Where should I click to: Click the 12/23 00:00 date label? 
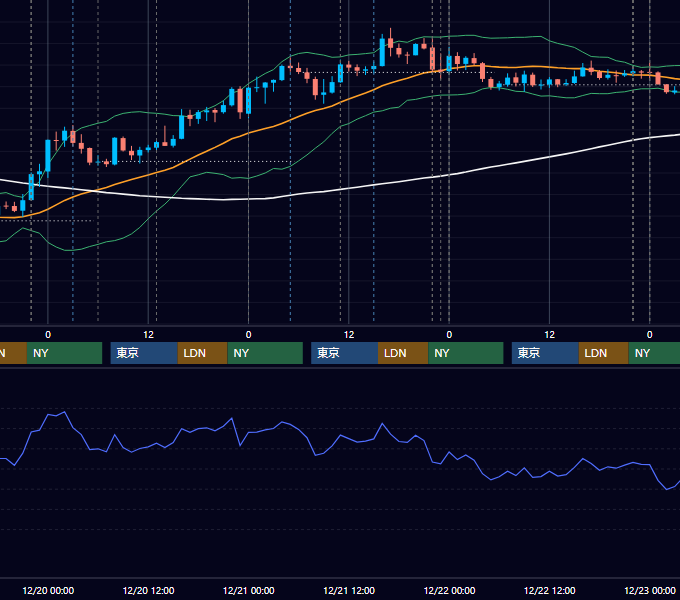[650, 590]
